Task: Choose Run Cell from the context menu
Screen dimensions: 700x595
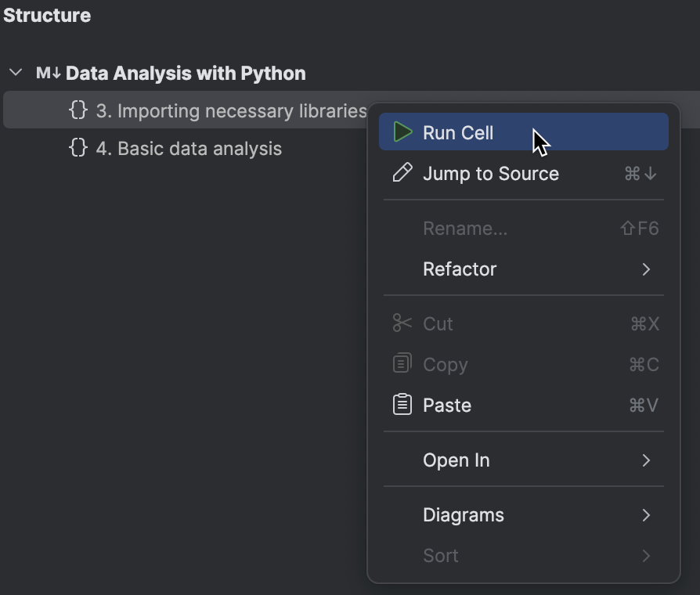Action: [524, 132]
